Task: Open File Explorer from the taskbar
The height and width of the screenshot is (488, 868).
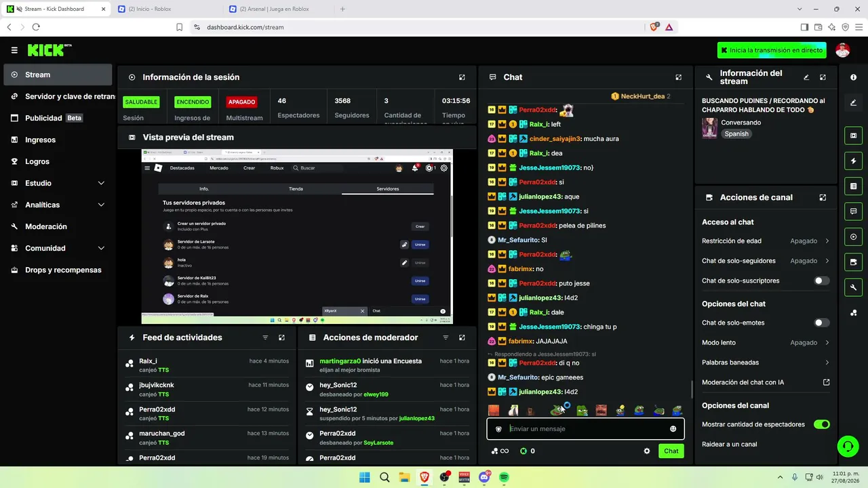Action: tap(404, 477)
